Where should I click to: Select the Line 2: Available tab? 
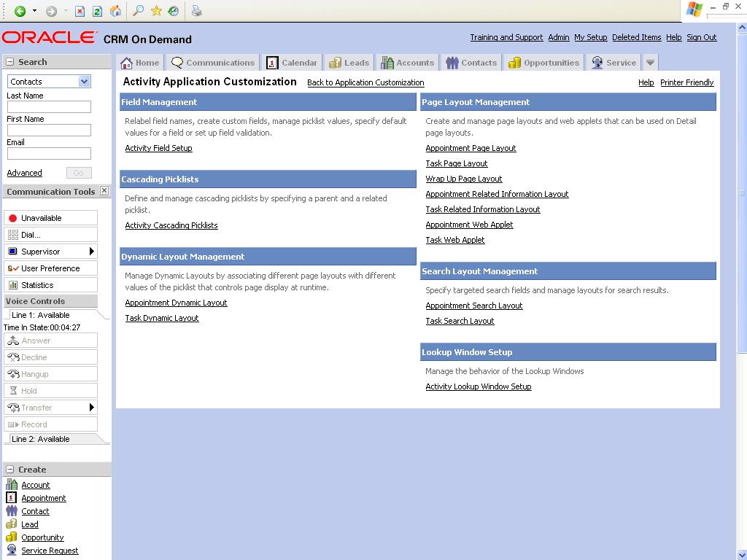[x=53, y=439]
